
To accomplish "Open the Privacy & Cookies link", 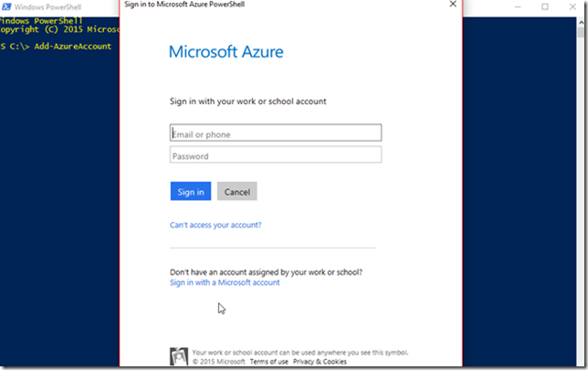I will point(320,362).
